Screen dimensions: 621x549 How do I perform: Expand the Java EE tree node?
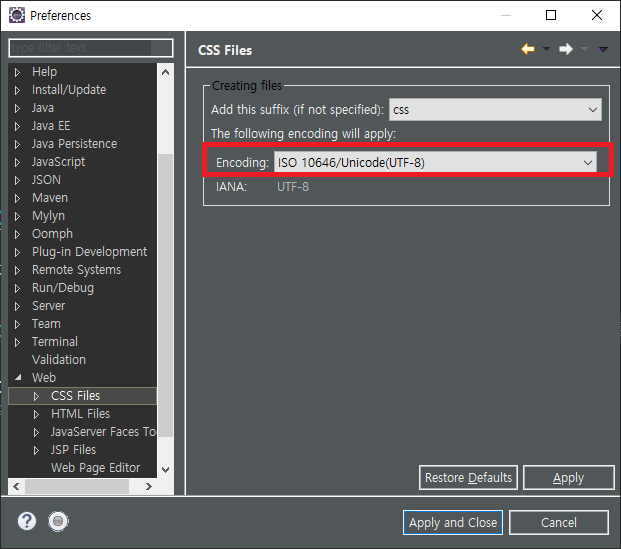(x=17, y=126)
